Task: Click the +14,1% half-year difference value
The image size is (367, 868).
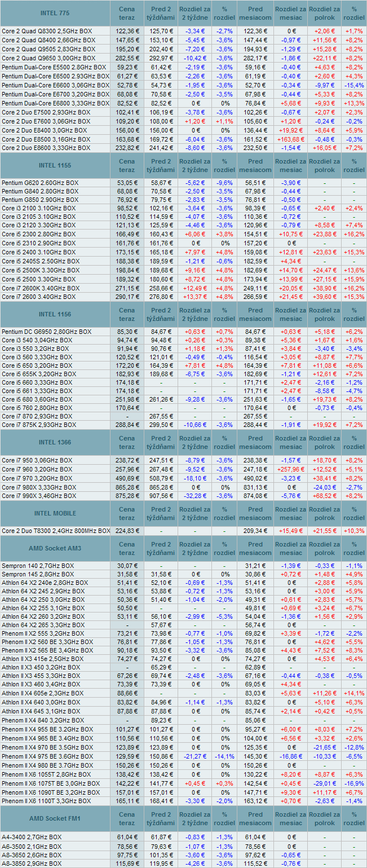Action: 354,693
